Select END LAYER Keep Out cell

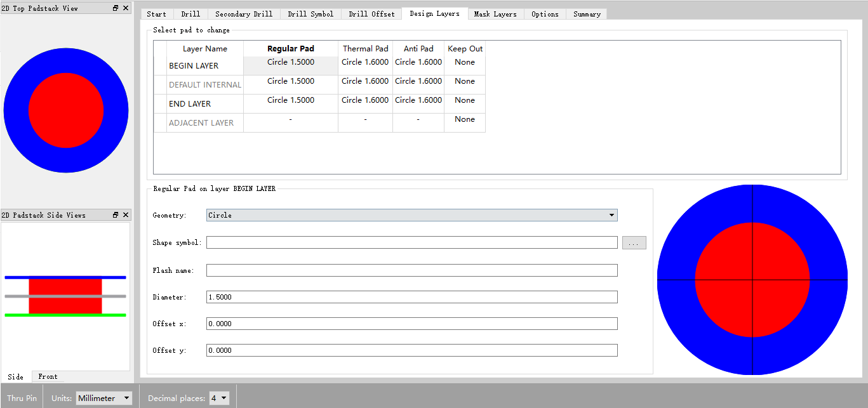pos(465,104)
